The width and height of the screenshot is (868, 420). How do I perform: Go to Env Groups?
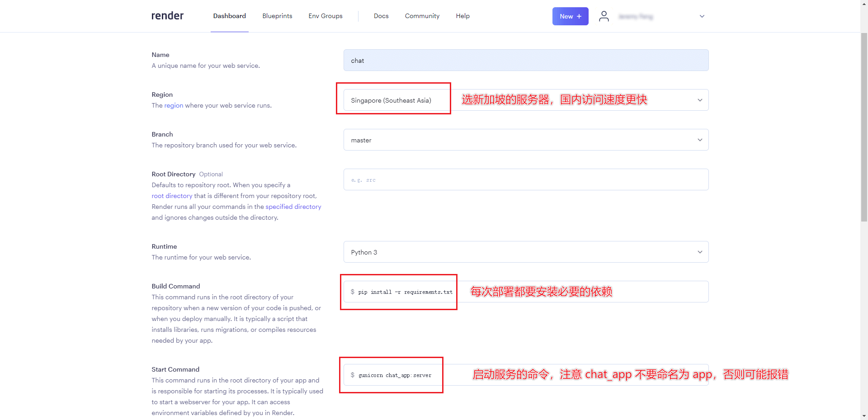coord(325,16)
